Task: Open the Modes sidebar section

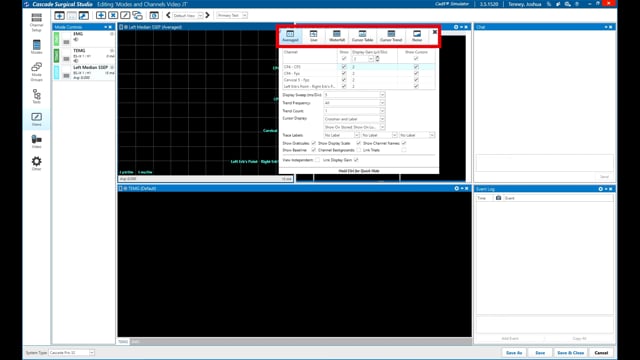Action: click(x=36, y=47)
